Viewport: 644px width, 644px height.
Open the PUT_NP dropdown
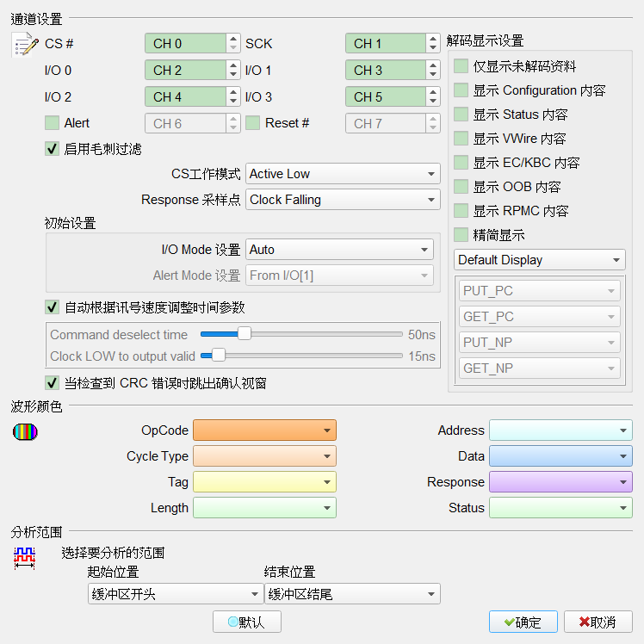540,343
